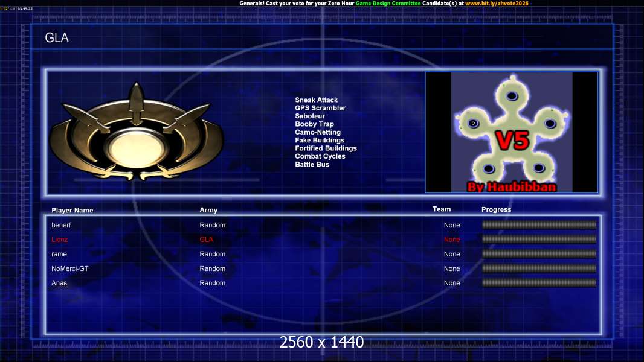Click the GLA faction emblem
The width and height of the screenshot is (644, 362).
click(137, 132)
